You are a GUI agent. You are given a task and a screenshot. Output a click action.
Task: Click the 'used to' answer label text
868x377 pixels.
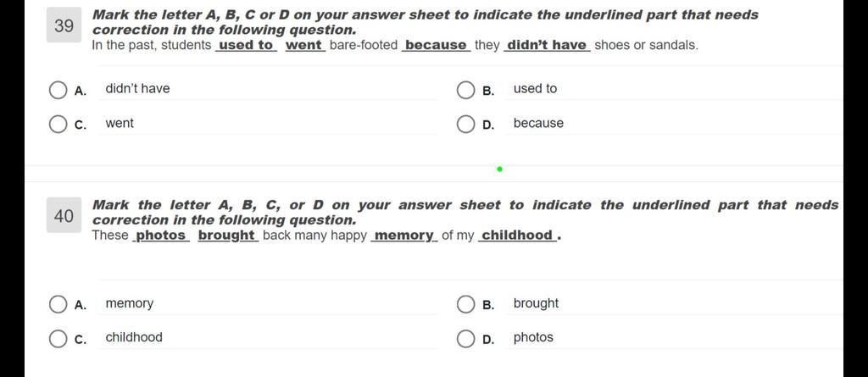pos(535,89)
